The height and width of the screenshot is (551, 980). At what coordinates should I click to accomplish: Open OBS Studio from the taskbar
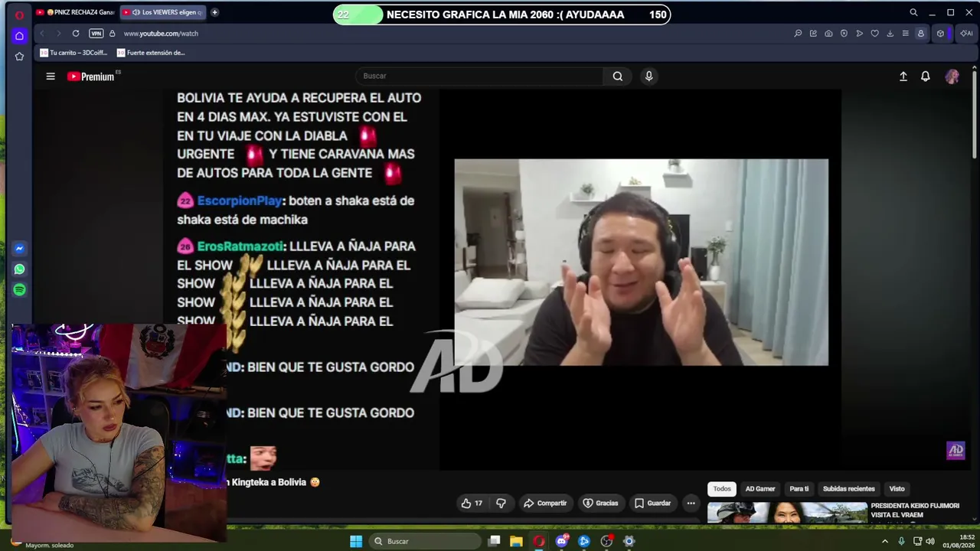[x=606, y=542]
